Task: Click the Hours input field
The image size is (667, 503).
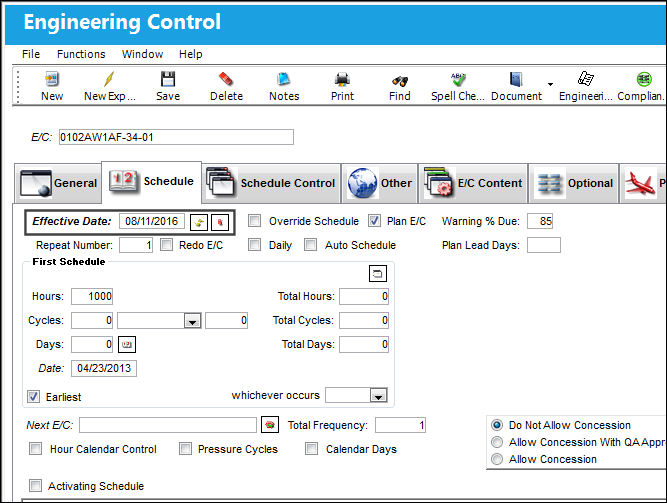Action: (x=92, y=296)
